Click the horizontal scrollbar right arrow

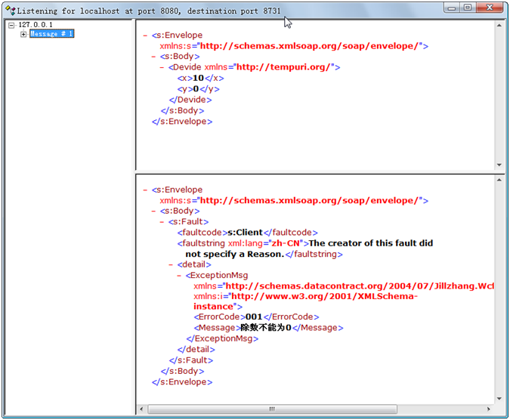point(487,409)
